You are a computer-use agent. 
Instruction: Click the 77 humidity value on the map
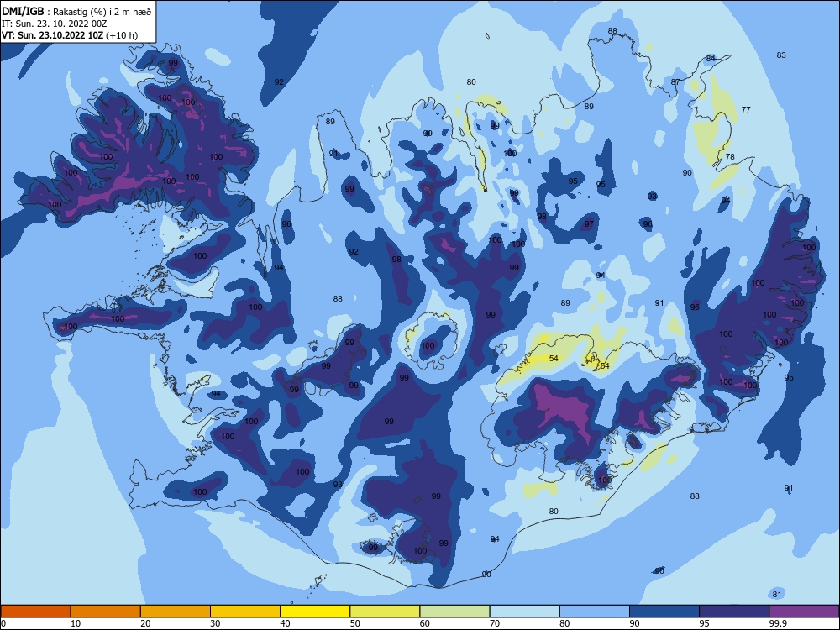(746, 109)
